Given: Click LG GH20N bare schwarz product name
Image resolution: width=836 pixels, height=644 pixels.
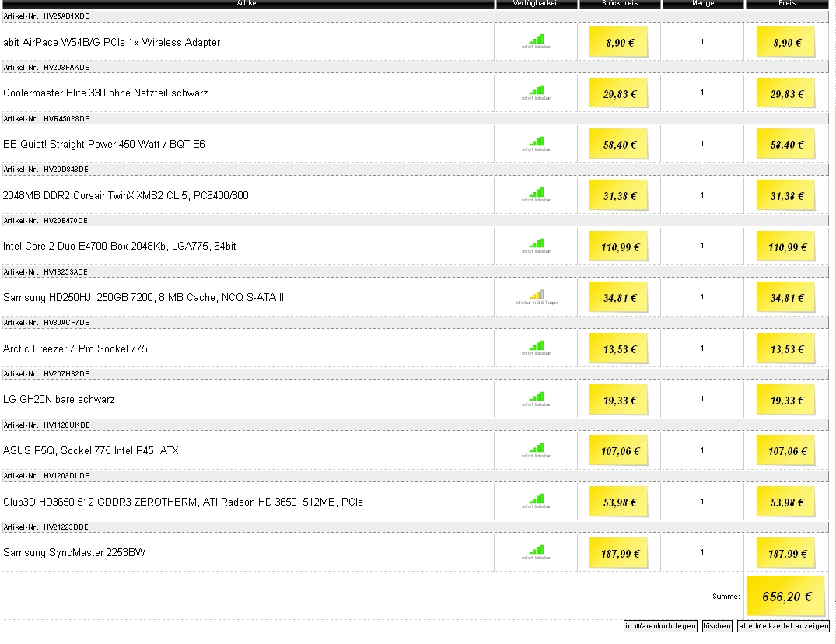Looking at the screenshot, I should coord(58,399).
